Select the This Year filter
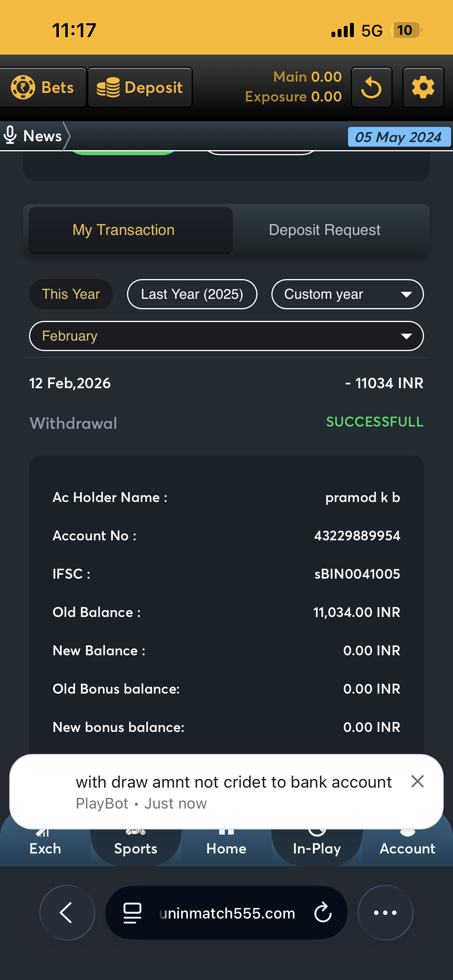The image size is (453, 980). tap(71, 294)
